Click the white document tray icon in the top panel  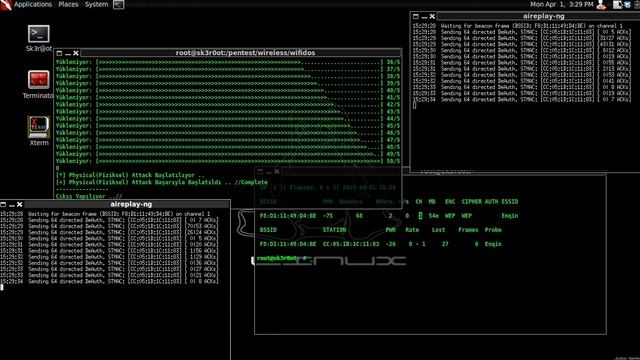(x=617, y=4)
